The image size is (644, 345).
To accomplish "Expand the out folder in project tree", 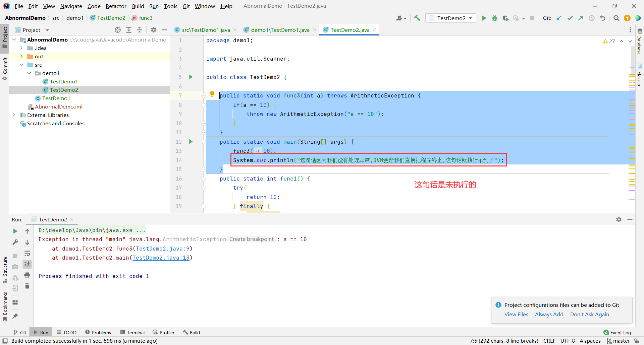I will pos(21,56).
